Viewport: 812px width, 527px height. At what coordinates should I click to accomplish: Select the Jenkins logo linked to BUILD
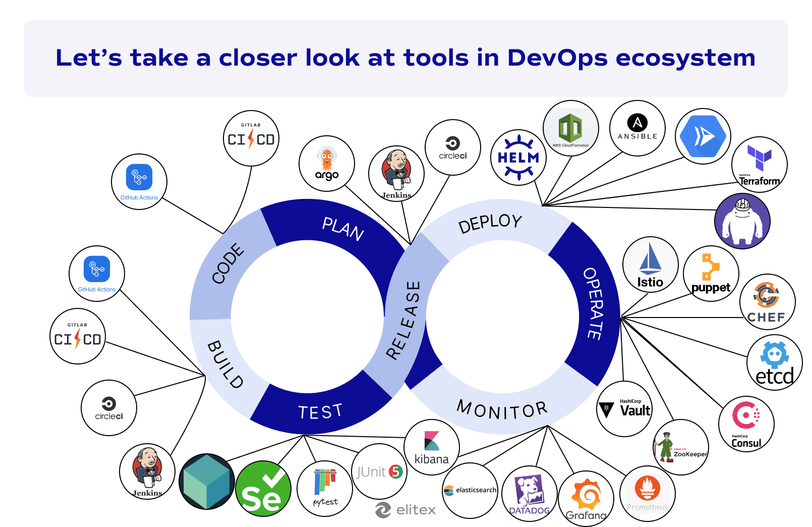(x=147, y=471)
